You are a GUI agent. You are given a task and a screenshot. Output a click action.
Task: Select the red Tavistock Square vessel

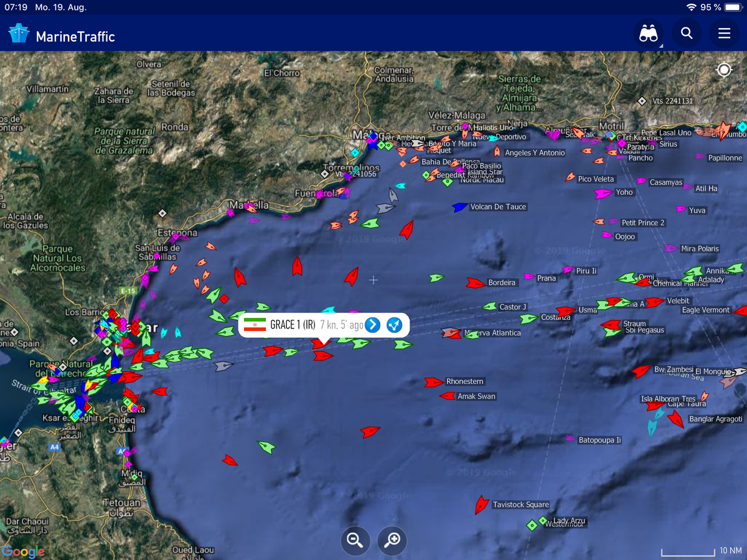(481, 505)
